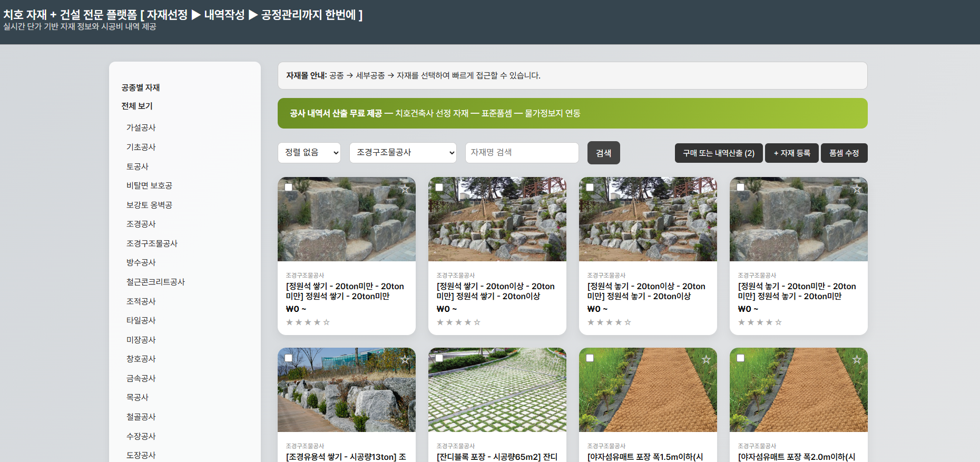The image size is (980, 462).
Task: Select checkbox on 정원석 놓기 20ton이상 card
Action: (x=590, y=187)
